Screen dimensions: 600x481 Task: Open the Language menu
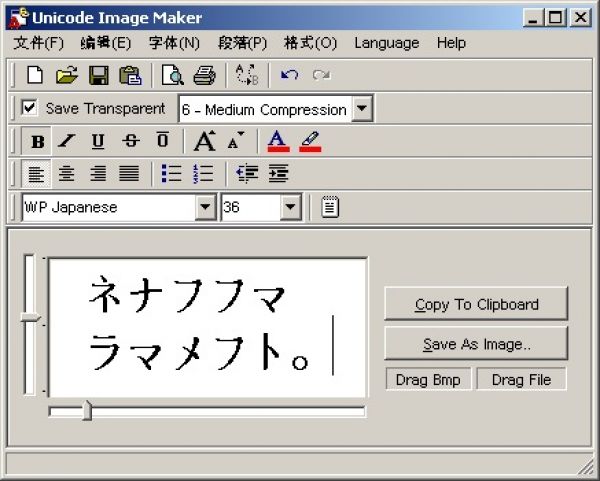pyautogui.click(x=386, y=43)
